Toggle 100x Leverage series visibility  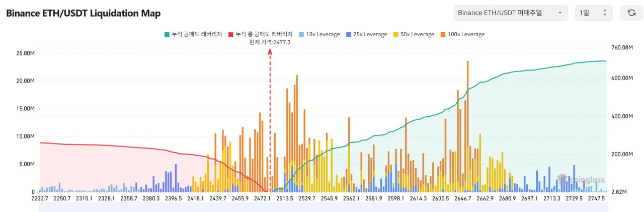[462, 34]
